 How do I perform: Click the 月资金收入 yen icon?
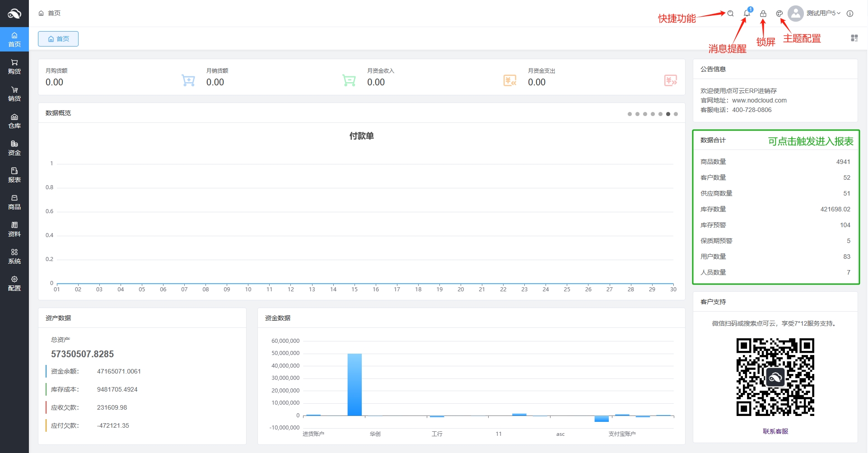click(x=510, y=80)
